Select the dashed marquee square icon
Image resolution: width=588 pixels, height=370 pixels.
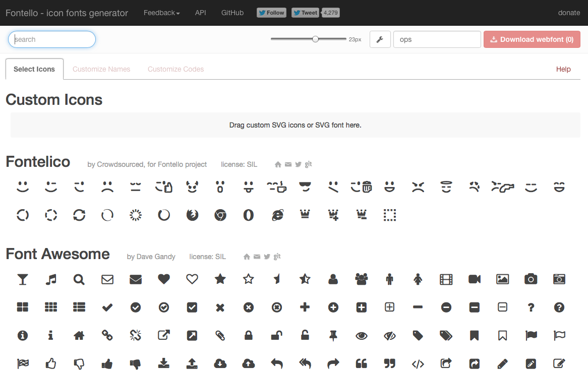click(x=390, y=215)
